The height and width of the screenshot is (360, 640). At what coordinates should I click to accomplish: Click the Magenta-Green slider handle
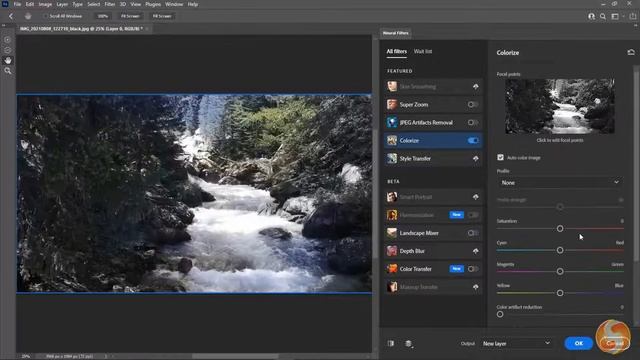click(x=560, y=271)
